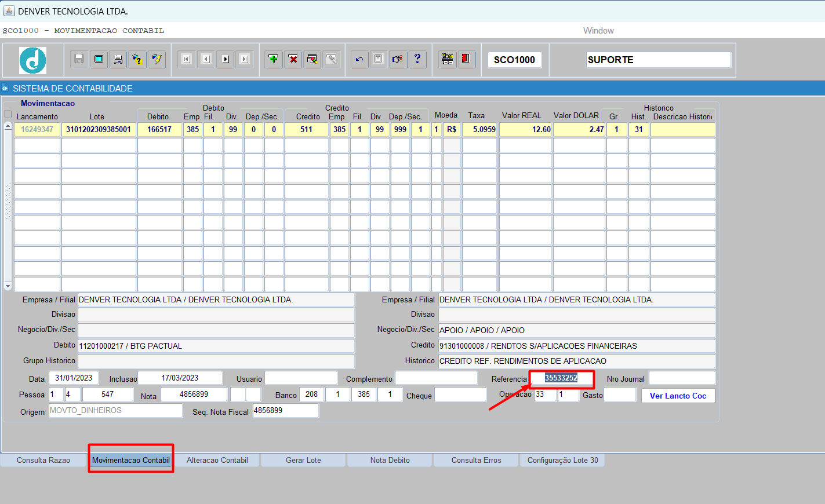
Task: Click the Credito cell 511
Action: point(307,130)
